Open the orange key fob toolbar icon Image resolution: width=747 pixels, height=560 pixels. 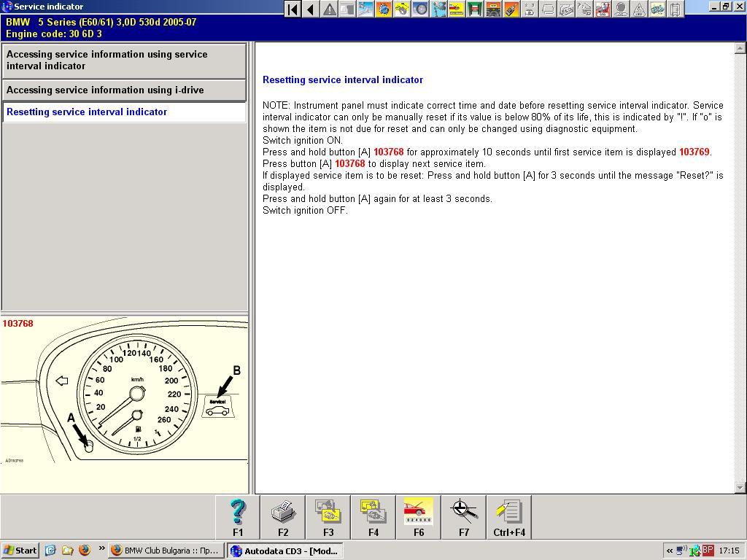[511, 9]
